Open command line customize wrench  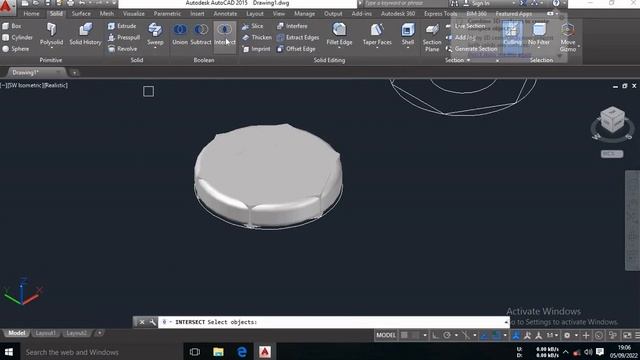pyautogui.click(x=153, y=322)
